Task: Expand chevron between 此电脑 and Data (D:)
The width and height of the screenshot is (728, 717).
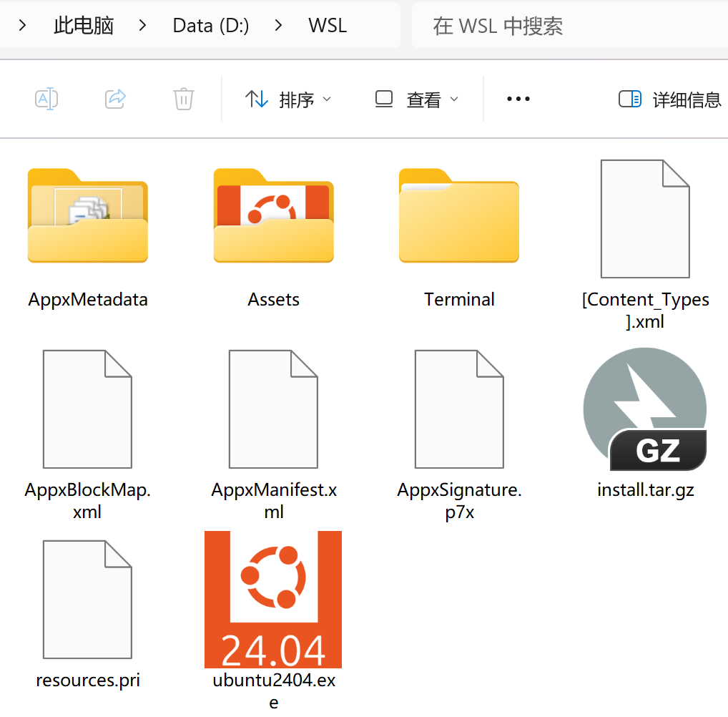Action: point(143,26)
